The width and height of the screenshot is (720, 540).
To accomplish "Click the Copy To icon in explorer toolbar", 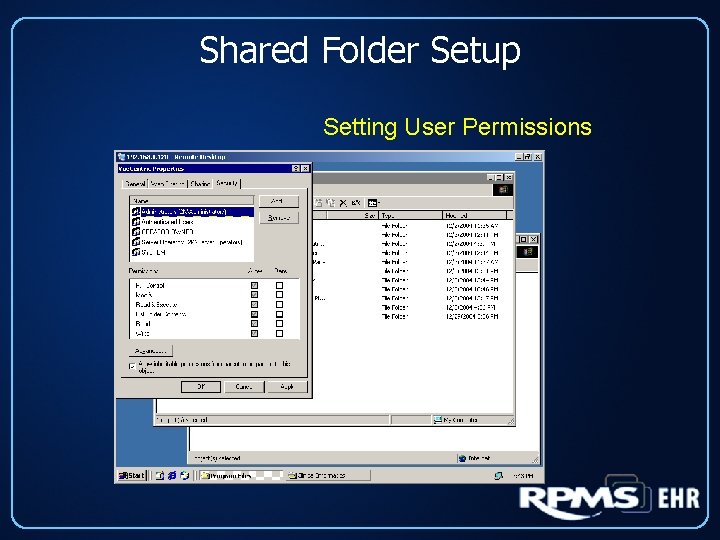I will [331, 202].
